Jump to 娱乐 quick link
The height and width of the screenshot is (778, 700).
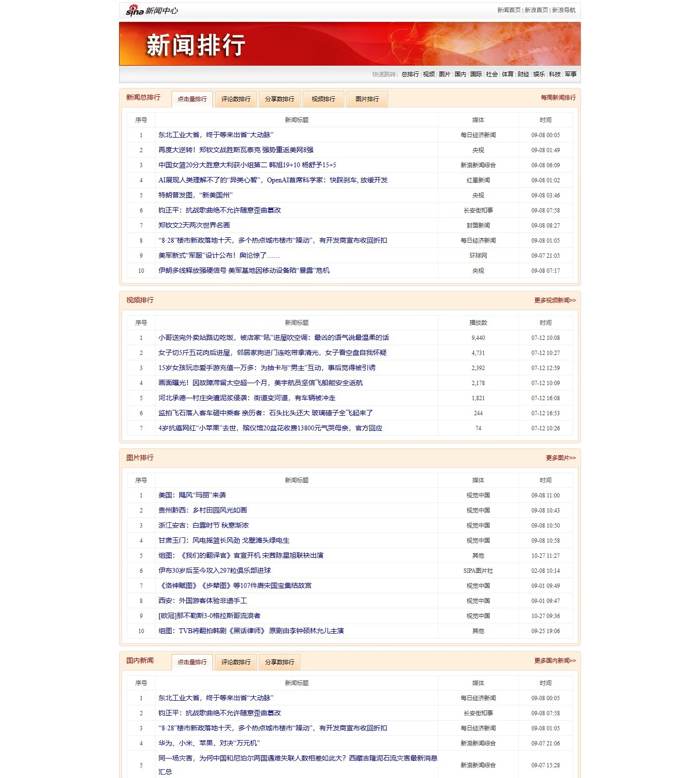(x=539, y=74)
